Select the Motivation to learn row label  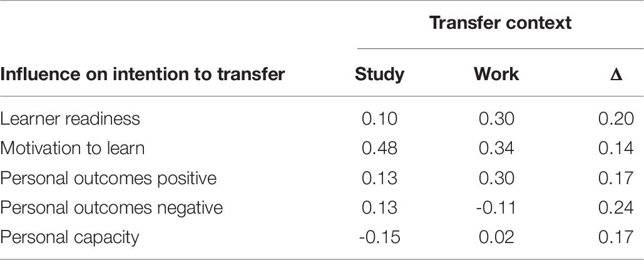point(73,148)
